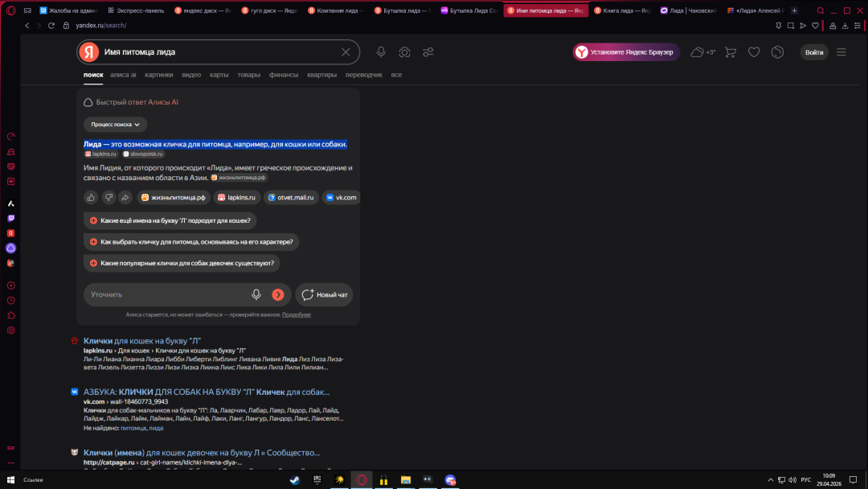Open Yandex Market cart icon

[x=731, y=52]
